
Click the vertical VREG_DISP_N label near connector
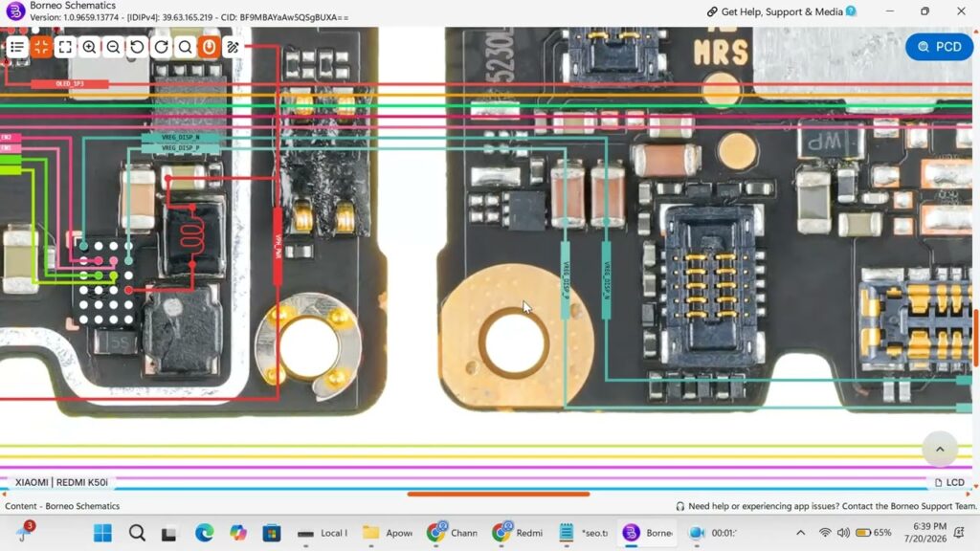(x=606, y=280)
